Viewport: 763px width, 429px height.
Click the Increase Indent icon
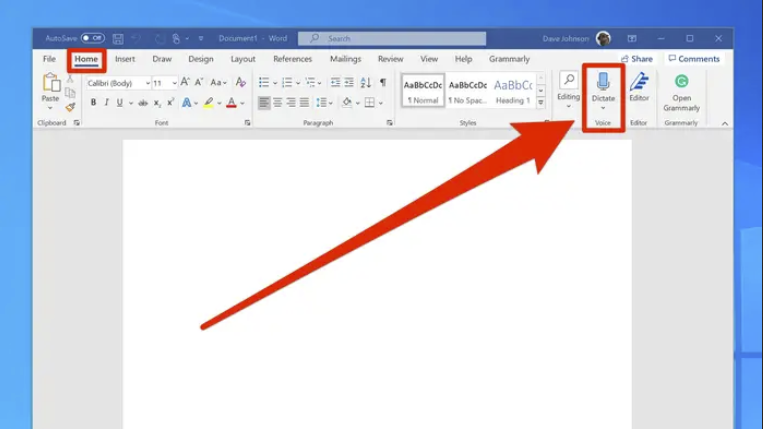point(349,82)
